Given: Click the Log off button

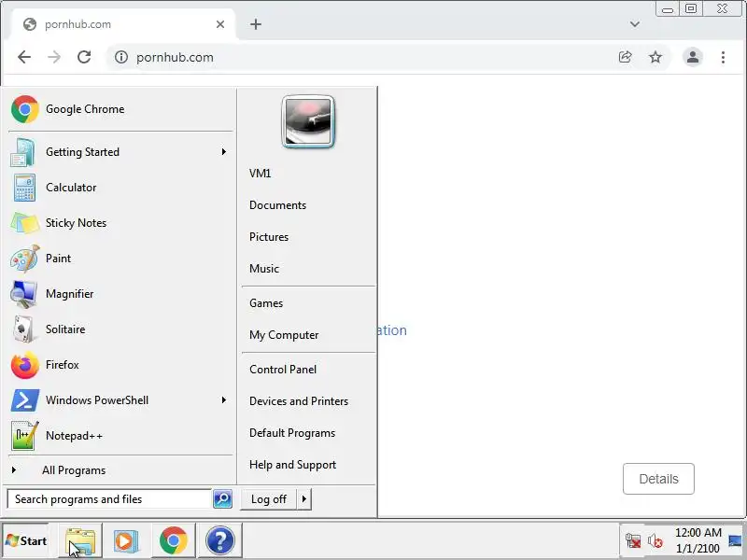Looking at the screenshot, I should pos(269,499).
